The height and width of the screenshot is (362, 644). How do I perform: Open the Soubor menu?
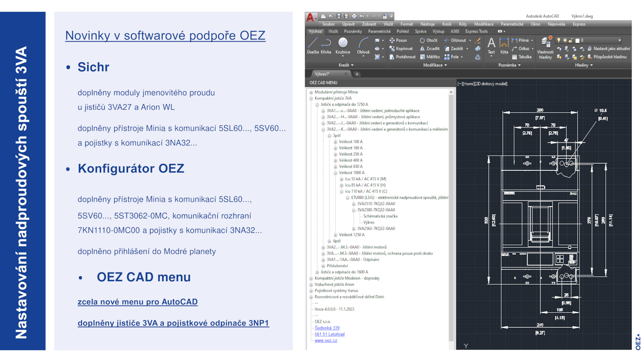point(328,24)
